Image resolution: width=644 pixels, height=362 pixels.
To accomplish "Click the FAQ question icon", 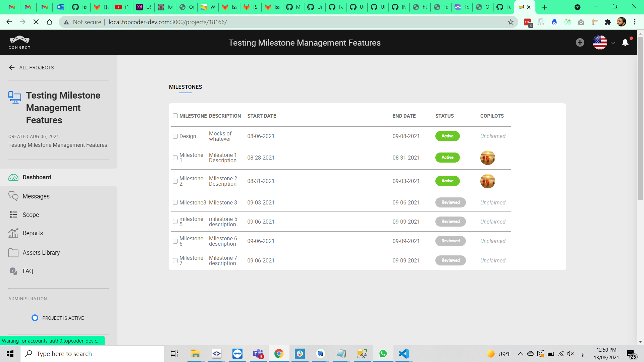I will tap(13, 271).
